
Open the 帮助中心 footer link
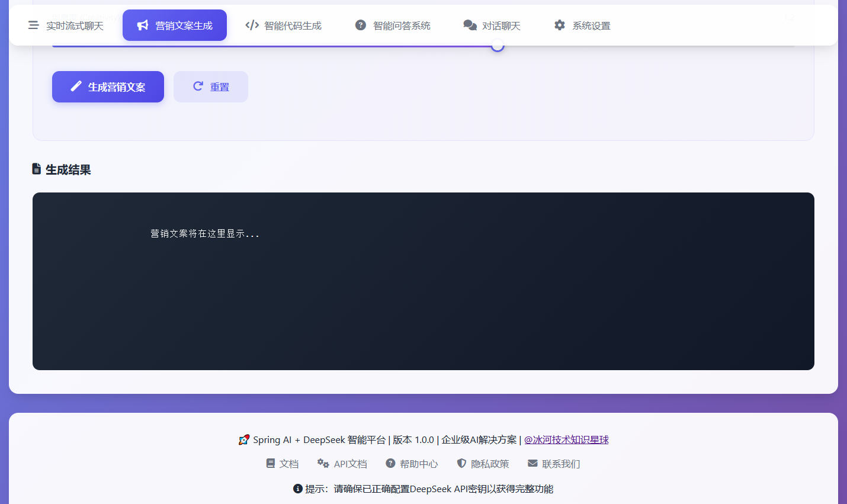tap(418, 464)
